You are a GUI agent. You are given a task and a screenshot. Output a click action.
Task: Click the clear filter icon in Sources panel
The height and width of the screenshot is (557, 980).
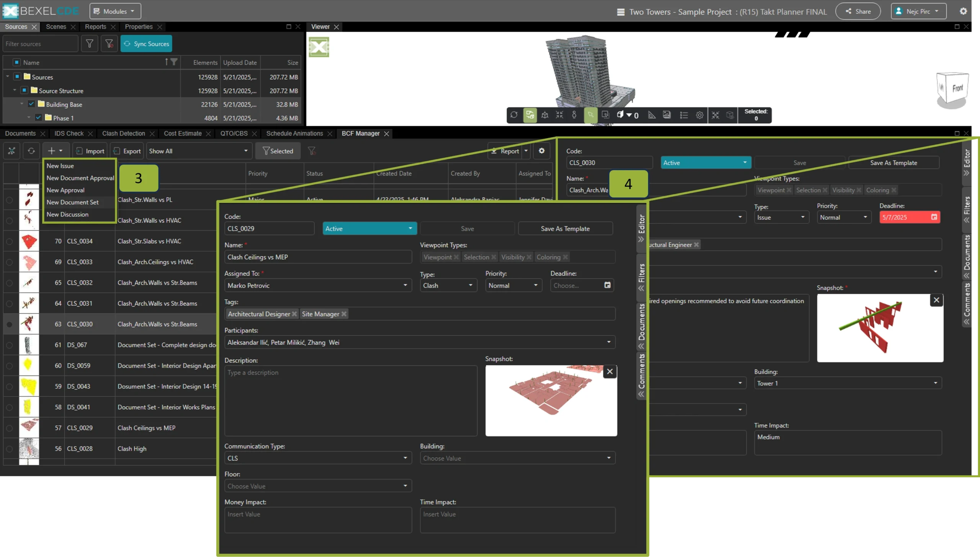pyautogui.click(x=109, y=44)
